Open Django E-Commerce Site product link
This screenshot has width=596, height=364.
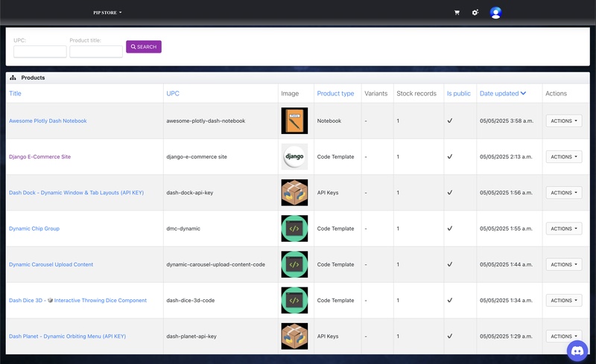pyautogui.click(x=40, y=156)
